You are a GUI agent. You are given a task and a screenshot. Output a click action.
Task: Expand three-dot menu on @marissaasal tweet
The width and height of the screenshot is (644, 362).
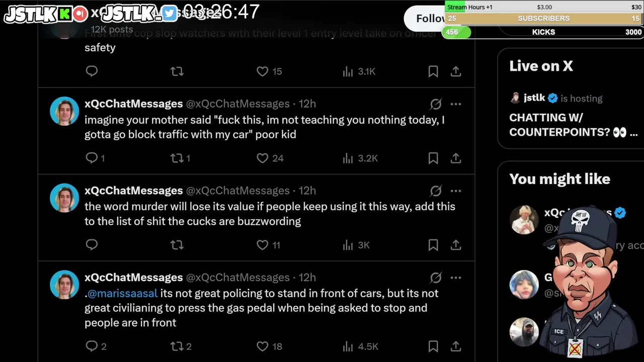pyautogui.click(x=456, y=278)
